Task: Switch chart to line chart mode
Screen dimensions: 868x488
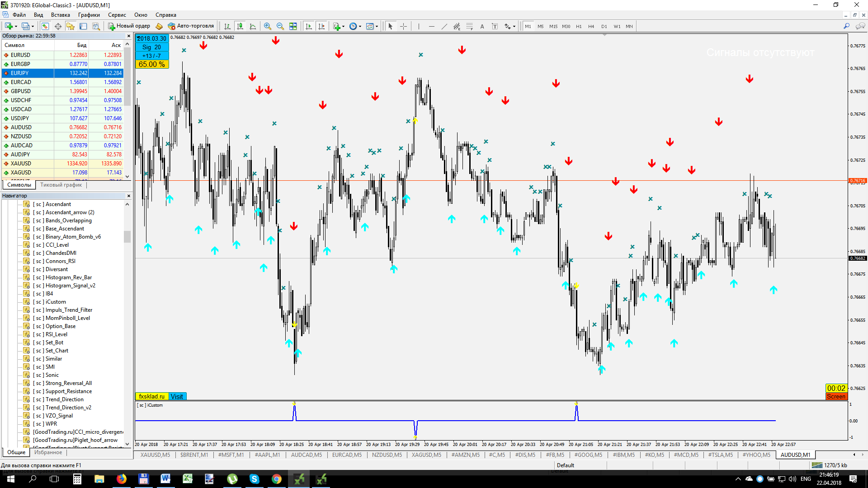Action: (x=253, y=26)
